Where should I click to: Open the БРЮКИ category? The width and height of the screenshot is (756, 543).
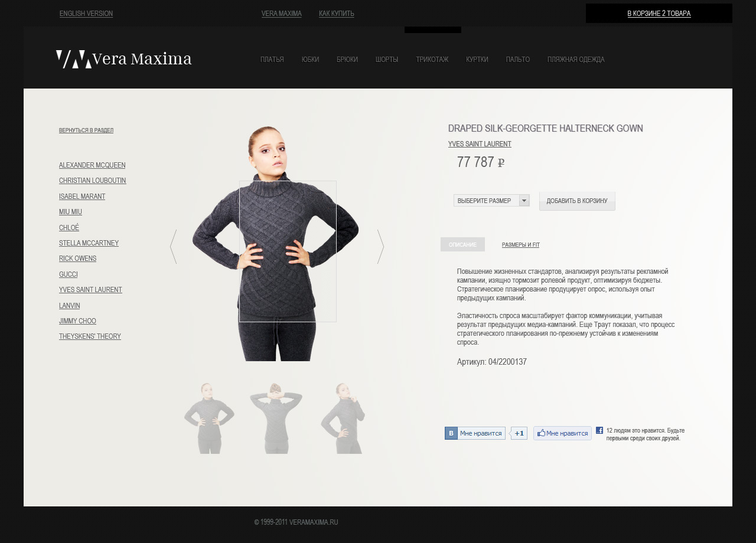click(x=347, y=60)
